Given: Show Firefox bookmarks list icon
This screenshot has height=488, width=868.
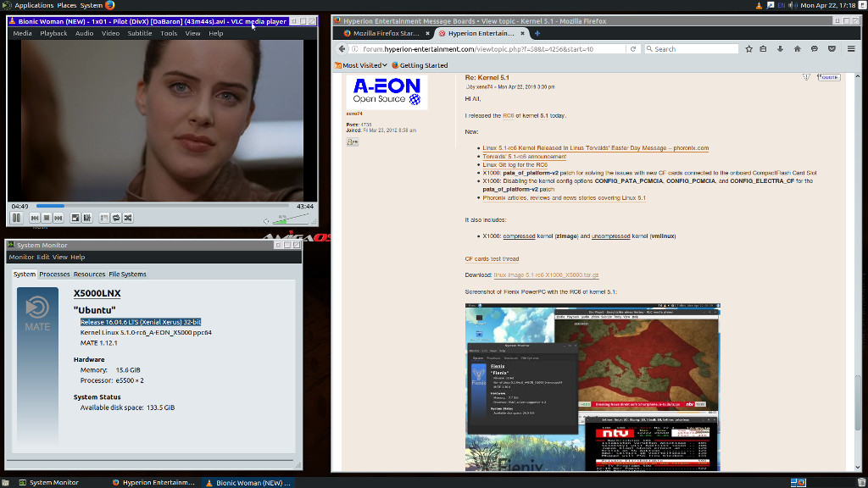Looking at the screenshot, I should pyautogui.click(x=764, y=48).
